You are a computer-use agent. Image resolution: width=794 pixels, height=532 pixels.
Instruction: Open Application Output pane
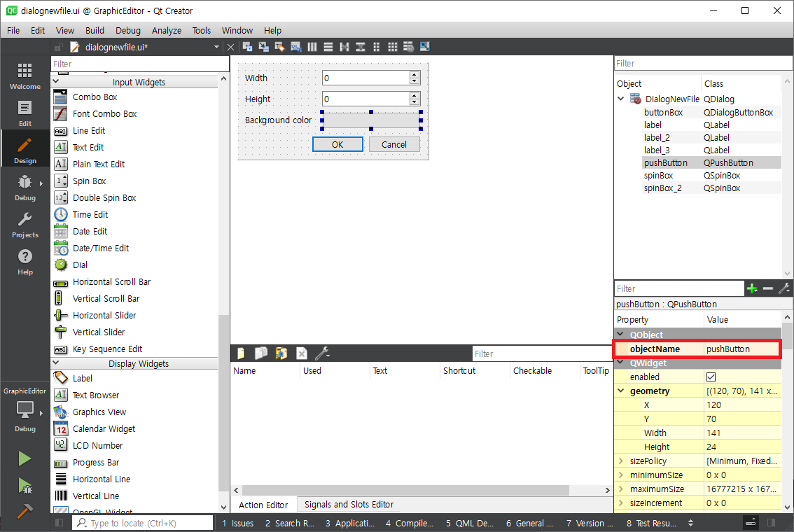[x=350, y=523]
